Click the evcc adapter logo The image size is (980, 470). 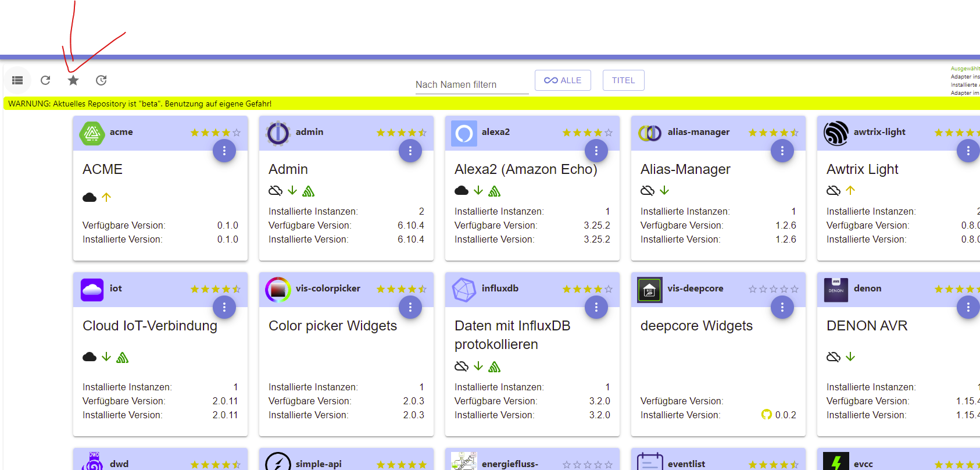[836, 462]
